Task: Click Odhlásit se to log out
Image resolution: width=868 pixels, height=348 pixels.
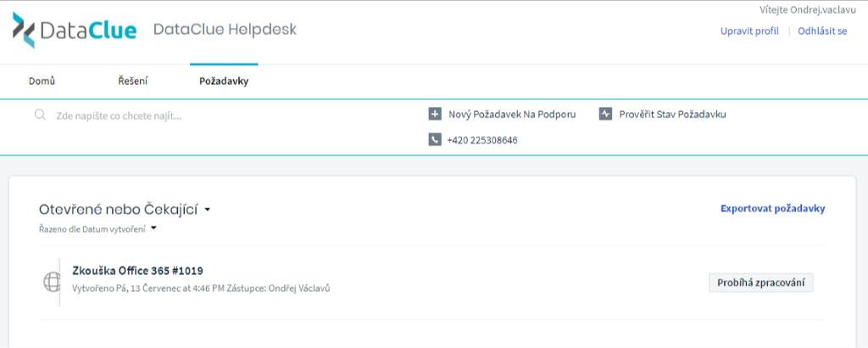Action: [x=822, y=31]
